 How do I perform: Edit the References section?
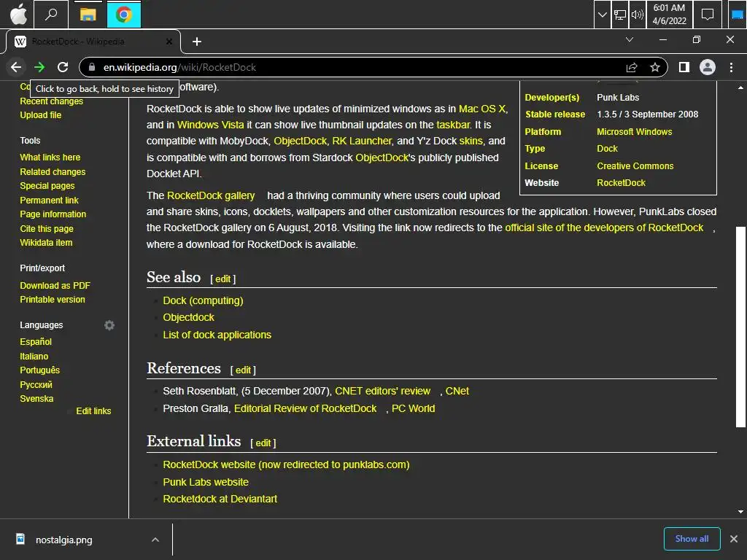click(243, 370)
